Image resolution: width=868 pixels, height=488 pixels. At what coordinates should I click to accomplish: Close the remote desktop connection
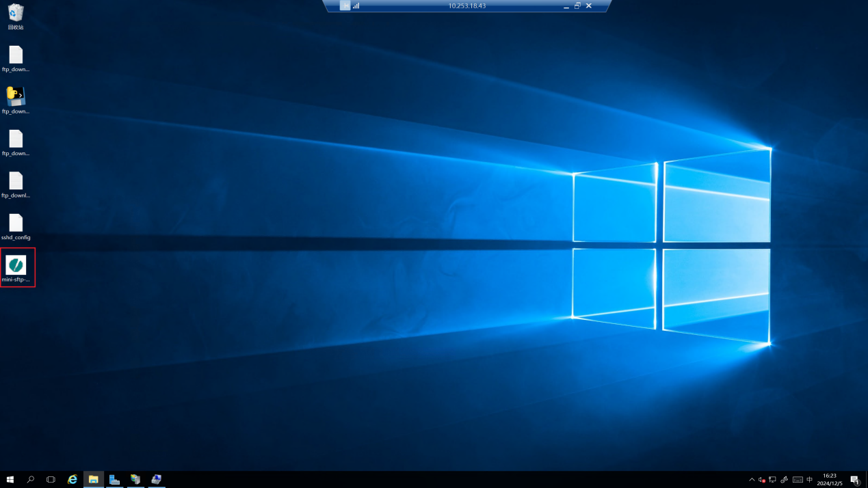tap(589, 5)
